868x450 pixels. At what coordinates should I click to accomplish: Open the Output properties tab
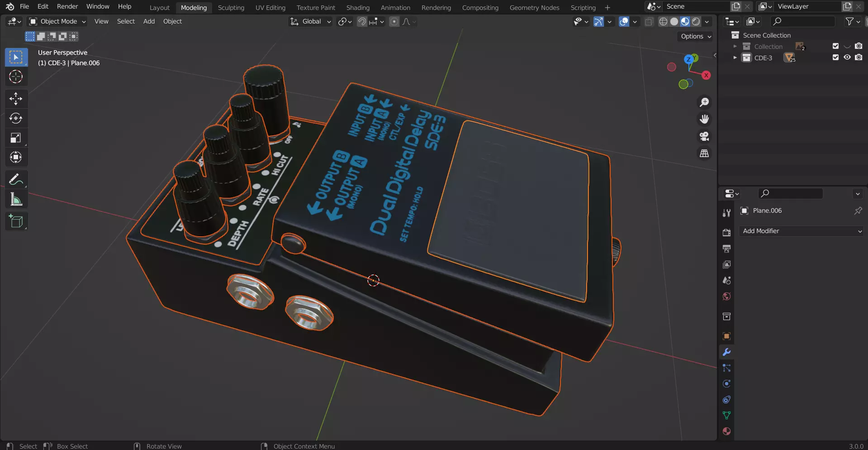[726, 249]
